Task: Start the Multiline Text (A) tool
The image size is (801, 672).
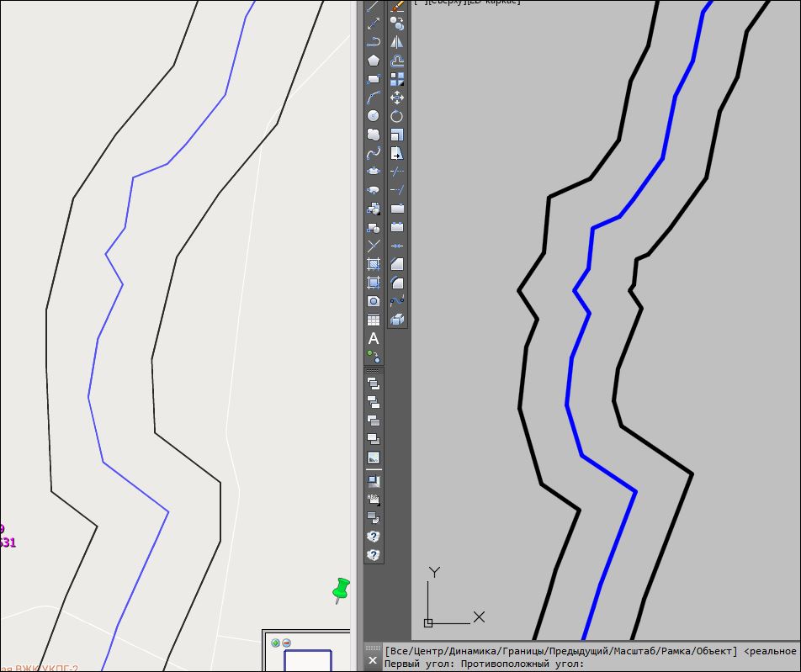Action: pyautogui.click(x=374, y=338)
